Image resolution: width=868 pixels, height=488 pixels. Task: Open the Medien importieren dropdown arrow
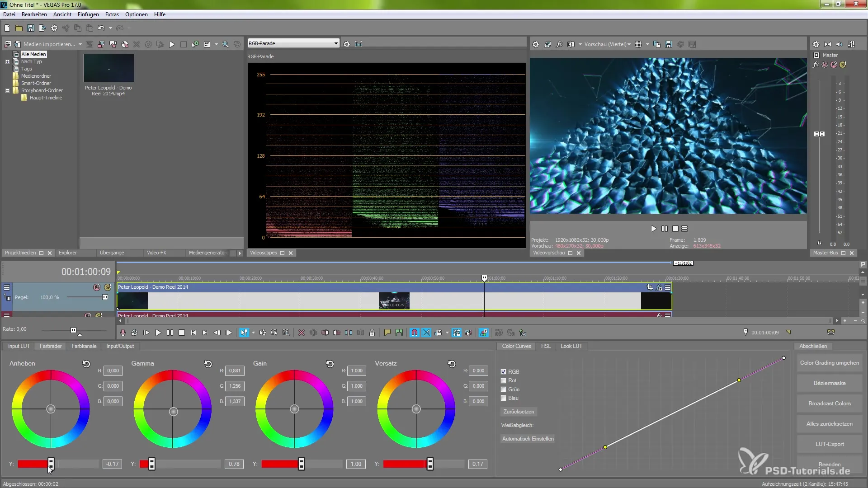click(x=80, y=44)
